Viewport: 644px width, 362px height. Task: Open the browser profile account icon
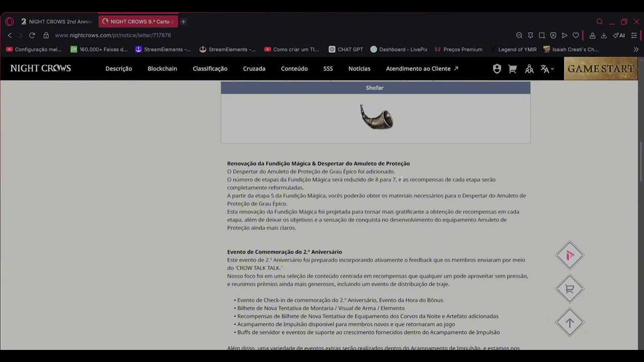pyautogui.click(x=593, y=35)
